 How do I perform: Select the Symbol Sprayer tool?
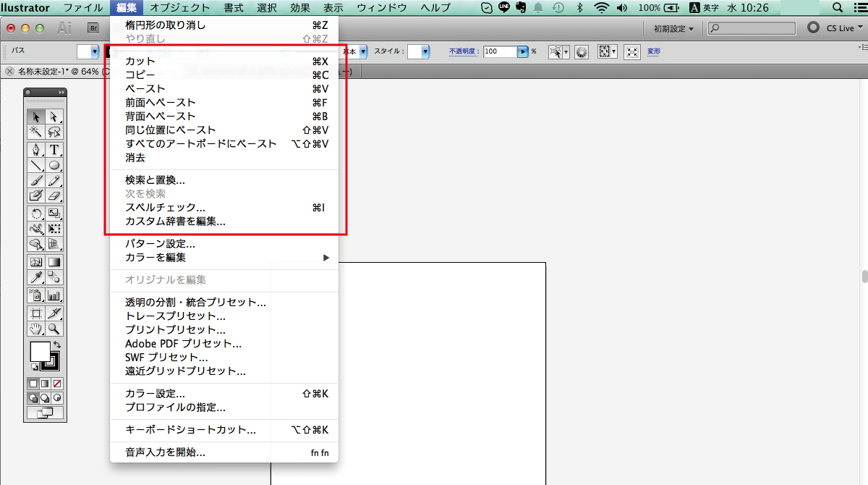(36, 295)
